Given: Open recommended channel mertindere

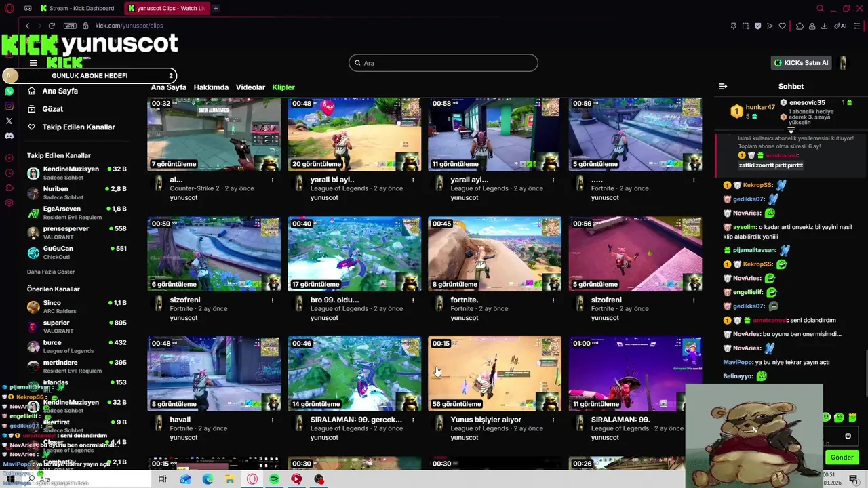Looking at the screenshot, I should coord(77,366).
